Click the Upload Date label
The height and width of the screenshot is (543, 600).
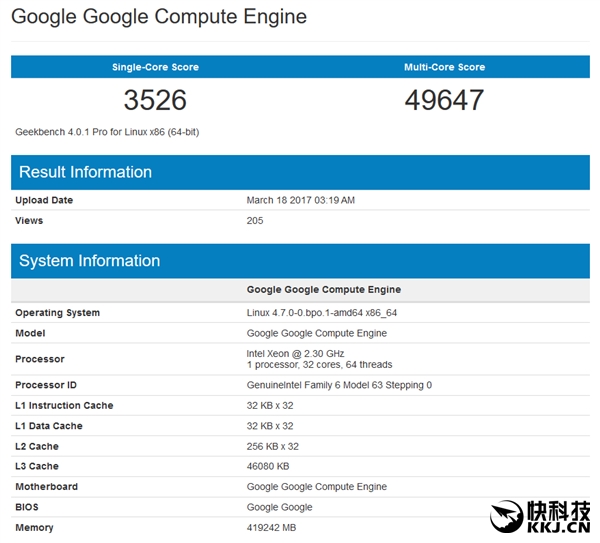[x=44, y=200]
